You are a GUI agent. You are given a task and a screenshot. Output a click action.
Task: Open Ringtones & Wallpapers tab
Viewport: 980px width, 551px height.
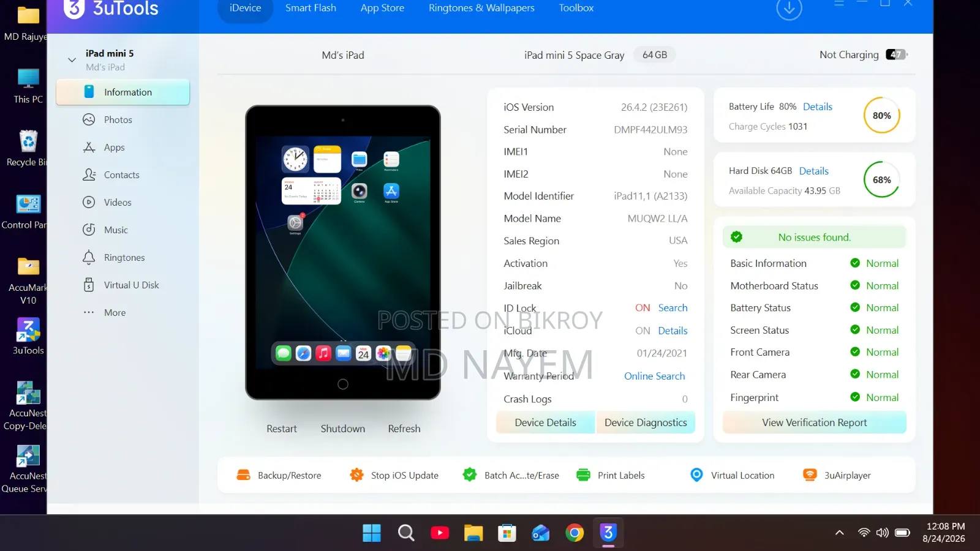(x=481, y=9)
